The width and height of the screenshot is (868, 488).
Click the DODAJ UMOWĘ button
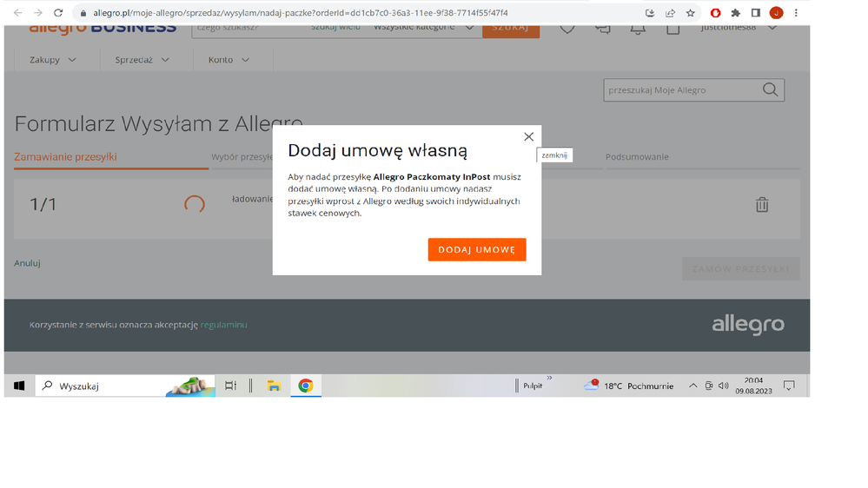(477, 249)
